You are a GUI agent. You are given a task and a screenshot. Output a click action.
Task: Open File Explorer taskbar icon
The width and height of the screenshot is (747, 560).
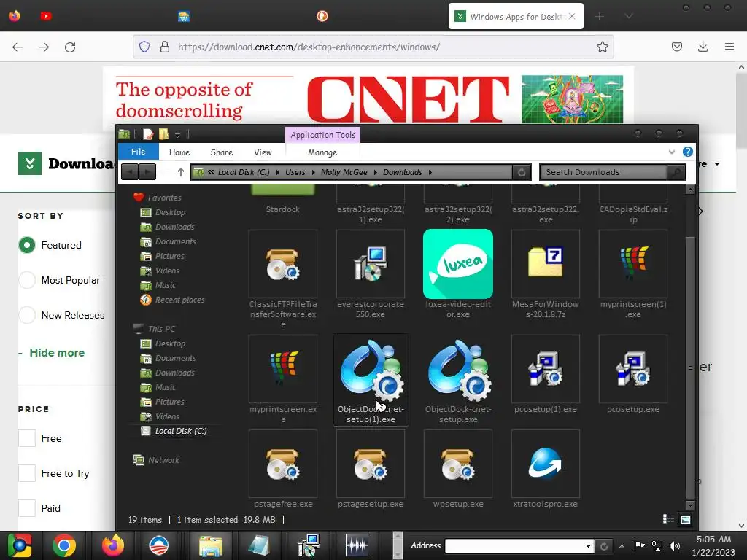tap(211, 545)
